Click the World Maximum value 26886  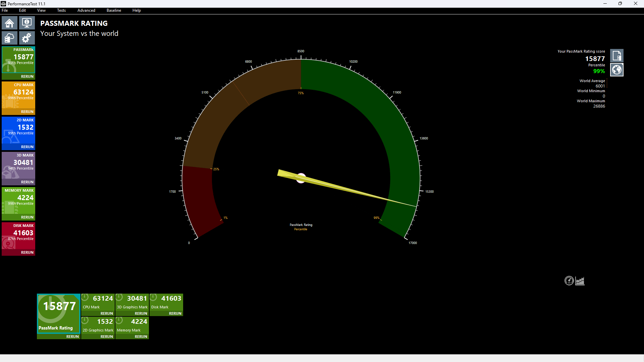coord(599,106)
